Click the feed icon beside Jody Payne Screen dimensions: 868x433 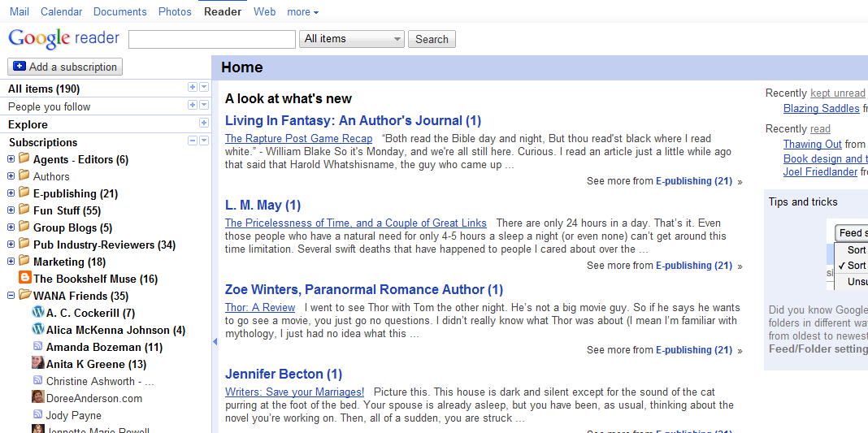click(x=37, y=414)
